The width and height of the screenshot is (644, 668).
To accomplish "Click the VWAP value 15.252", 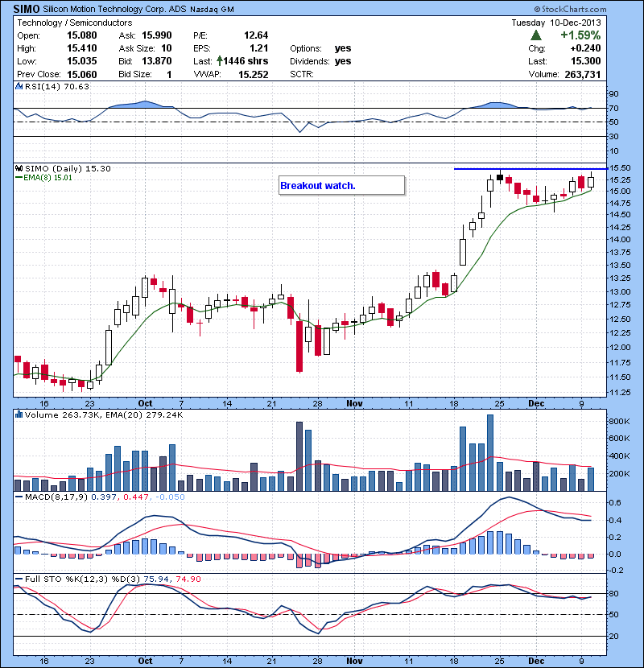I will tap(253, 75).
